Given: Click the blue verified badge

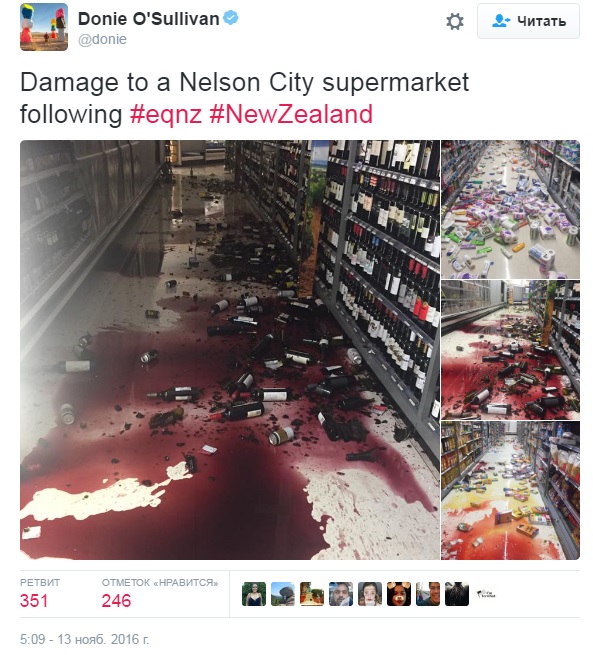Looking at the screenshot, I should point(231,18).
